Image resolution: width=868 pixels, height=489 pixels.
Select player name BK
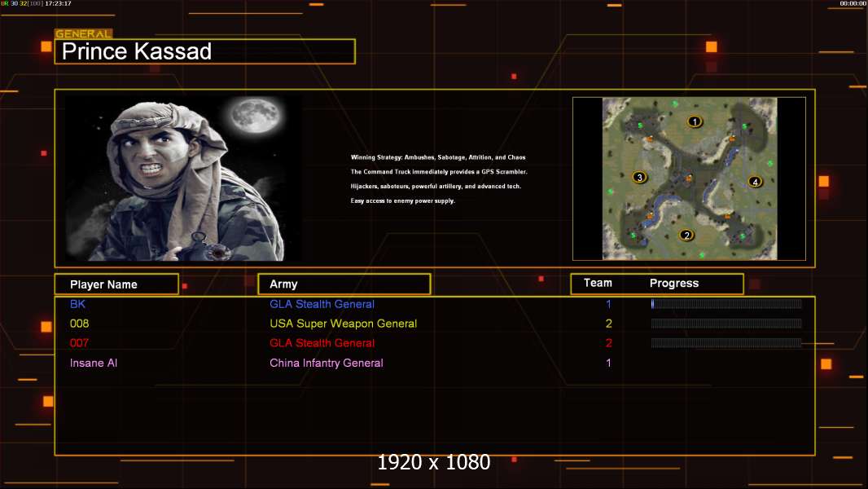77,304
